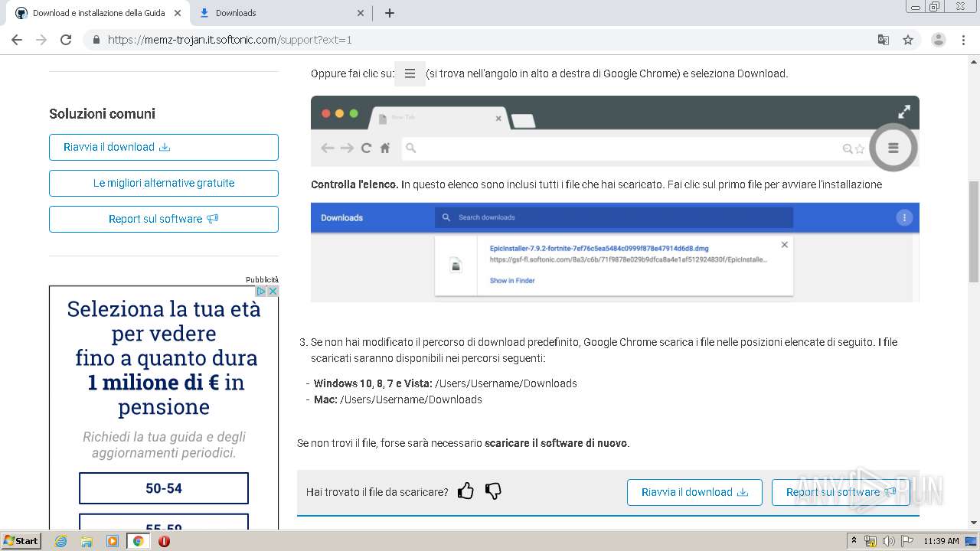Click Chrome icon in taskbar
Image resolution: width=980 pixels, height=551 pixels.
pos(139,541)
